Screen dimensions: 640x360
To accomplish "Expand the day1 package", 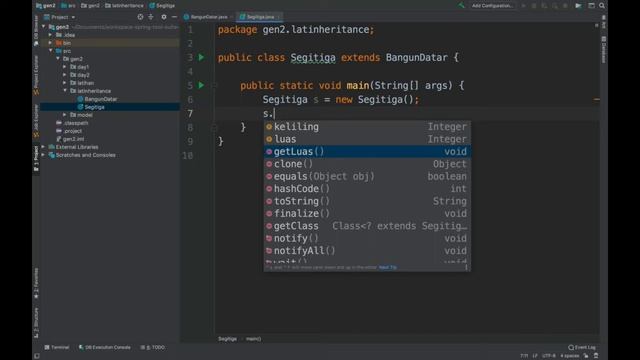I will 64,67.
